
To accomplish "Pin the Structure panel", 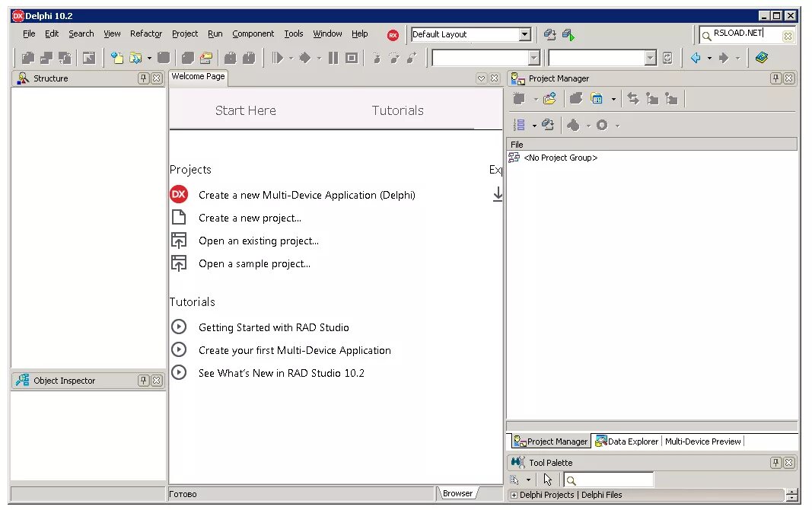I will (x=143, y=78).
